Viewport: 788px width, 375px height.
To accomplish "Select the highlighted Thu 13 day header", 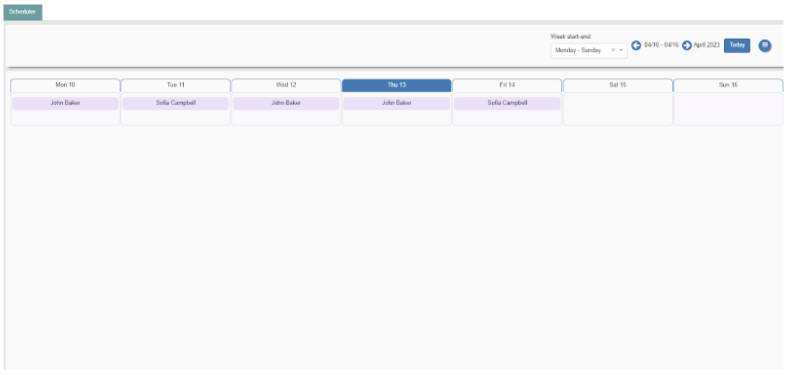I will [397, 85].
